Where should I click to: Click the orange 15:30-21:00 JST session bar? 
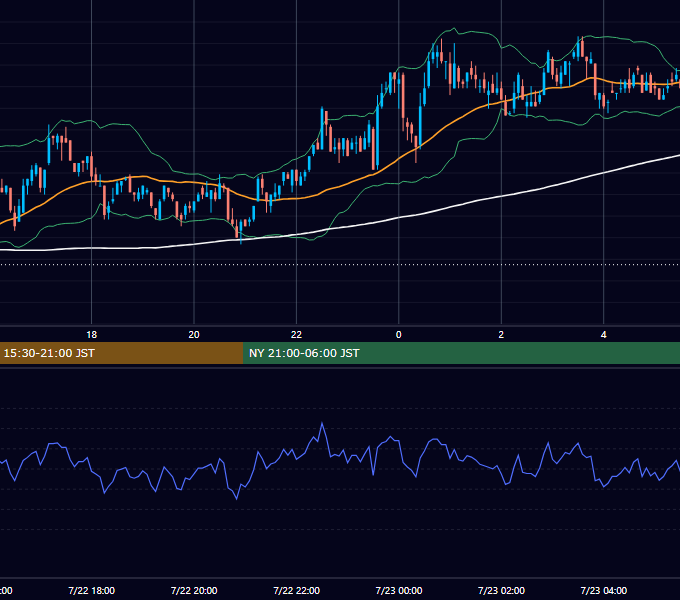(x=121, y=353)
